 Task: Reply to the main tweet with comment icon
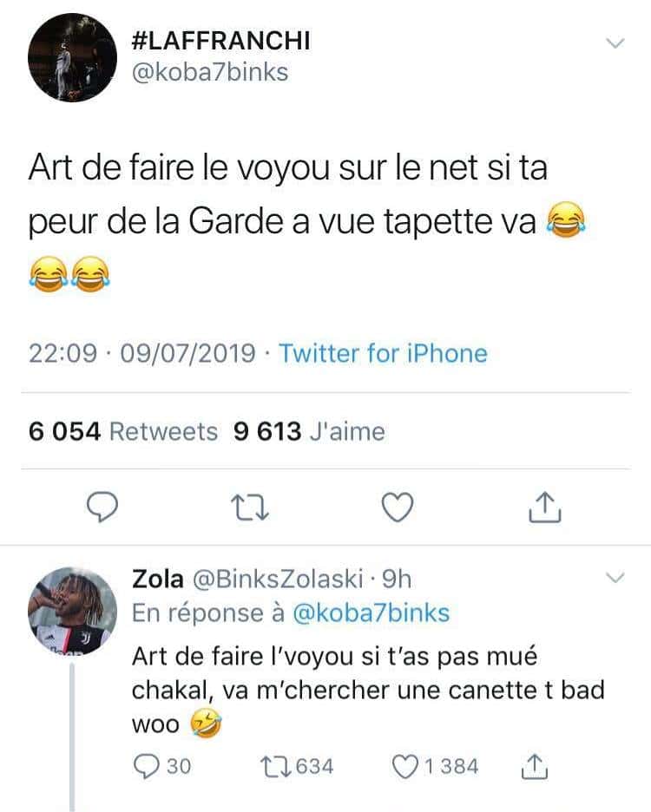point(102,507)
